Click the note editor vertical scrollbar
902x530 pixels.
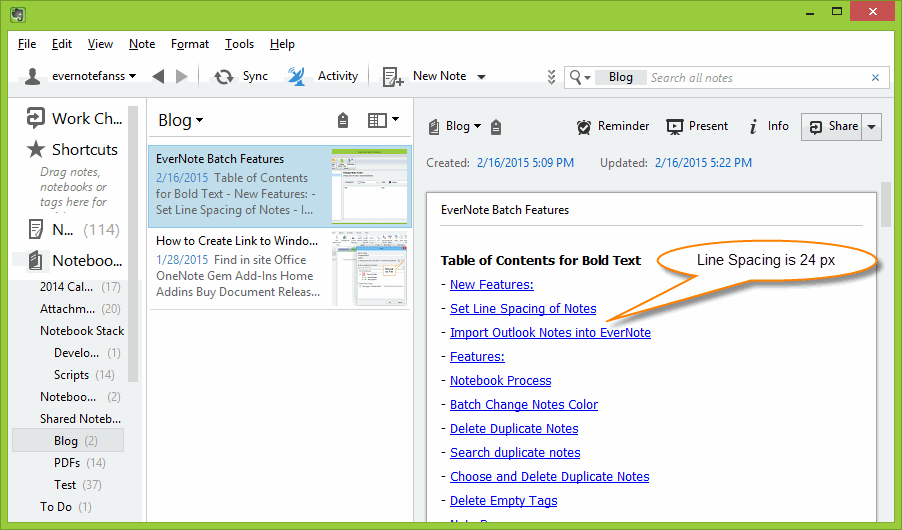886,205
